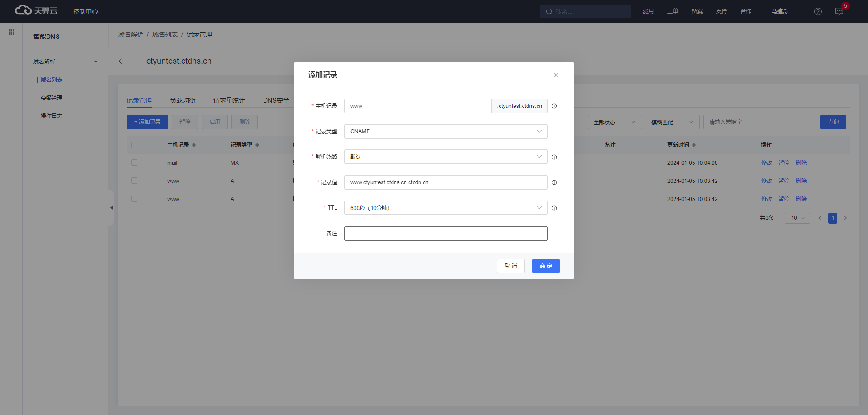This screenshot has width=868, height=415.
Task: Select 操作日志 in the sidebar
Action: tap(52, 116)
